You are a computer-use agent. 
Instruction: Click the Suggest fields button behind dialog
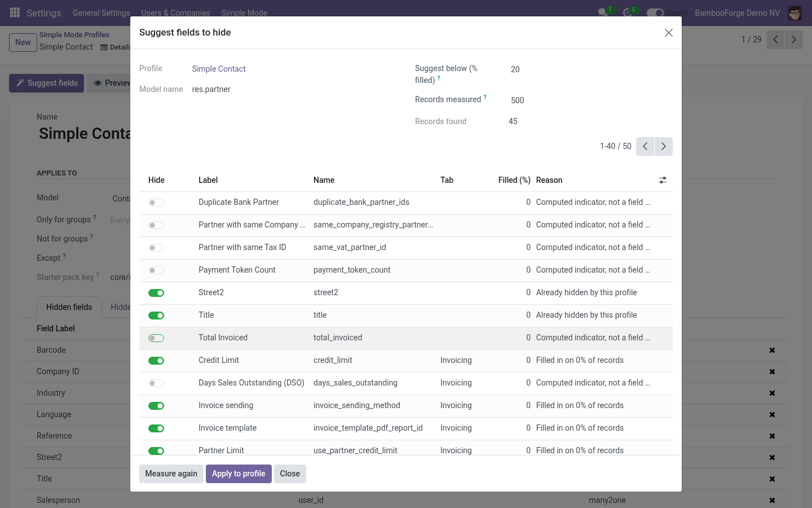(47, 83)
